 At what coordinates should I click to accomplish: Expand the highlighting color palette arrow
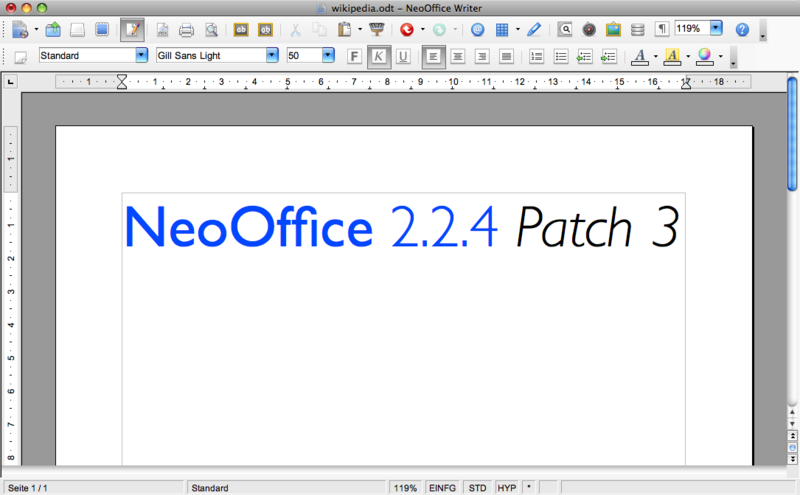pyautogui.click(x=688, y=56)
